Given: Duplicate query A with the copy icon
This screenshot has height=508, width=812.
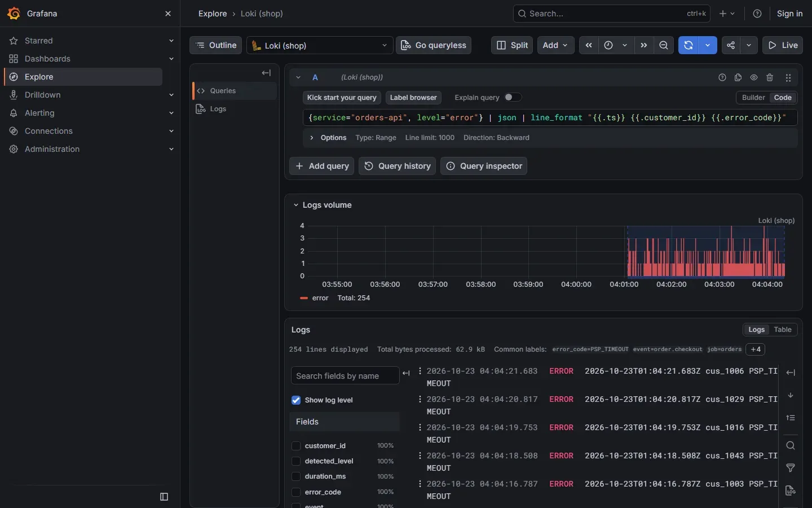Looking at the screenshot, I should 738,77.
